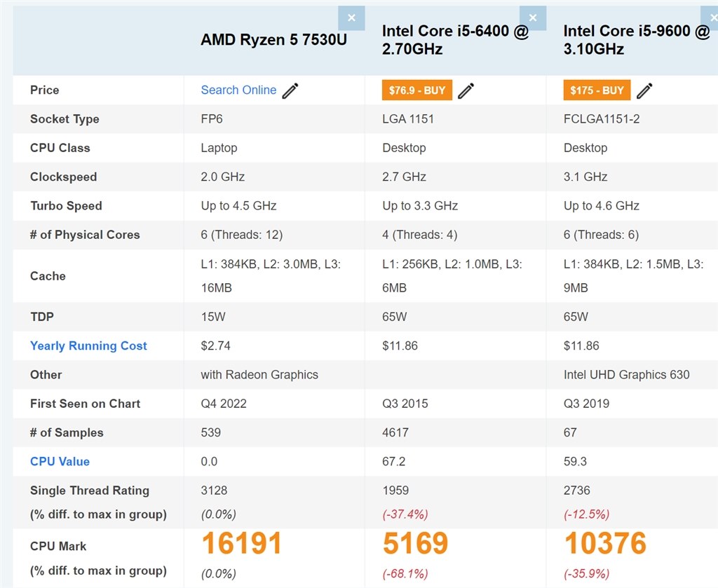Click (-35.9%) CPU Mark difference
718x588 pixels.
click(x=587, y=574)
